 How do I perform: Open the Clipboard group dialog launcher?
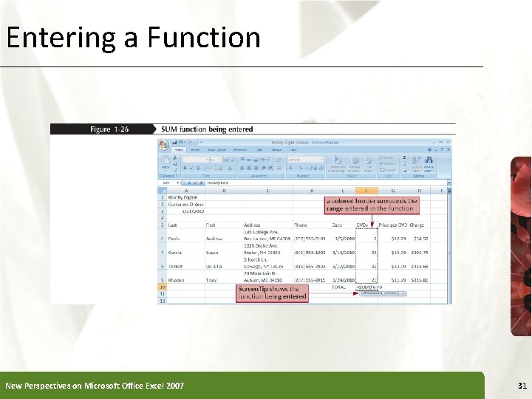click(x=177, y=176)
